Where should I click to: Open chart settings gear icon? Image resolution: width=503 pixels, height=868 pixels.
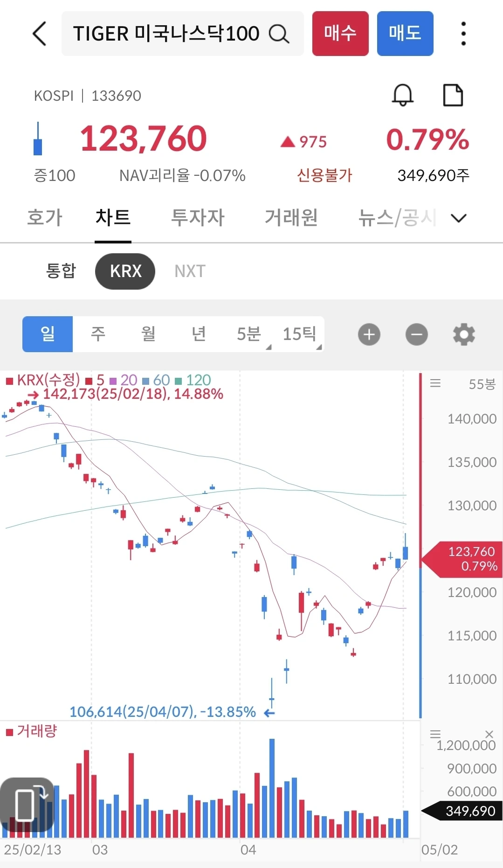[464, 334]
